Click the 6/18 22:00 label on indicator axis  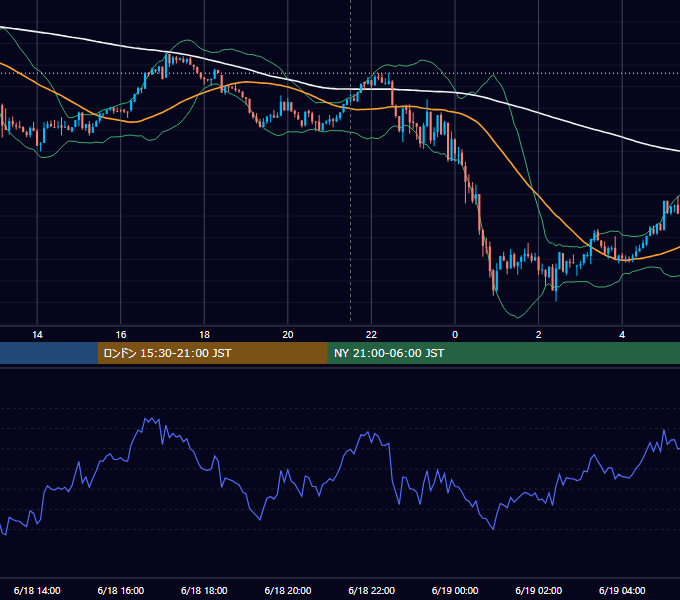tap(372, 590)
